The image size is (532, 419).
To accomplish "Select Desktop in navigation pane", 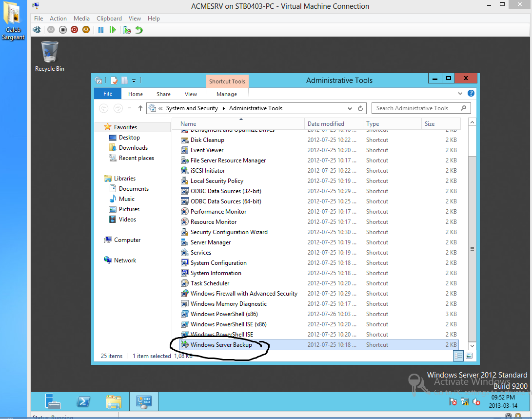I will point(129,138).
